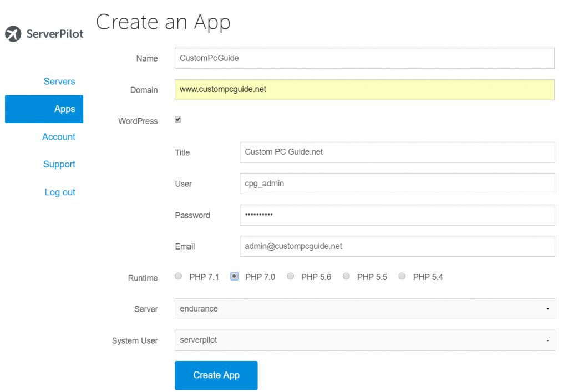Click the Name label text
This screenshot has height=392, width=568.
pyautogui.click(x=146, y=59)
